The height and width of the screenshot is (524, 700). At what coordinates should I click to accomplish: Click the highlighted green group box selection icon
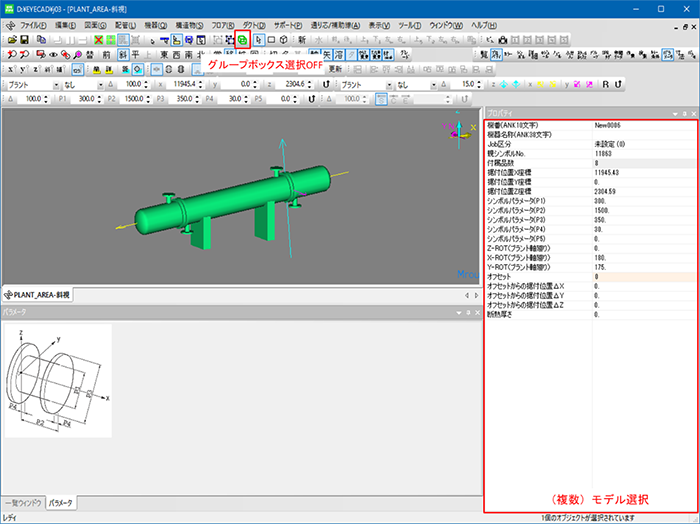[x=241, y=39]
